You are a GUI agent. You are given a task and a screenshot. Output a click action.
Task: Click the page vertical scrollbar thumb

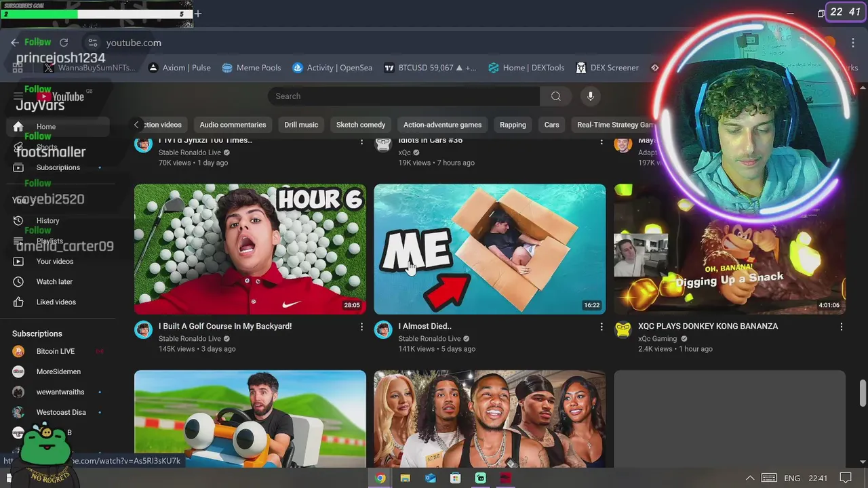point(863,394)
